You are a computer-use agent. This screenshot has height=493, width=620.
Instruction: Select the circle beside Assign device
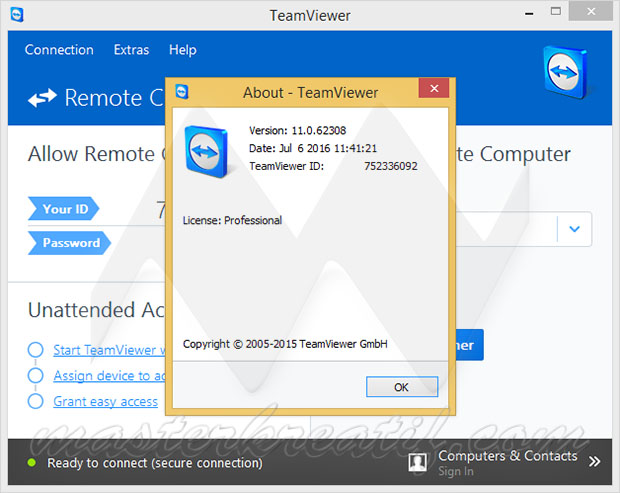click(36, 375)
